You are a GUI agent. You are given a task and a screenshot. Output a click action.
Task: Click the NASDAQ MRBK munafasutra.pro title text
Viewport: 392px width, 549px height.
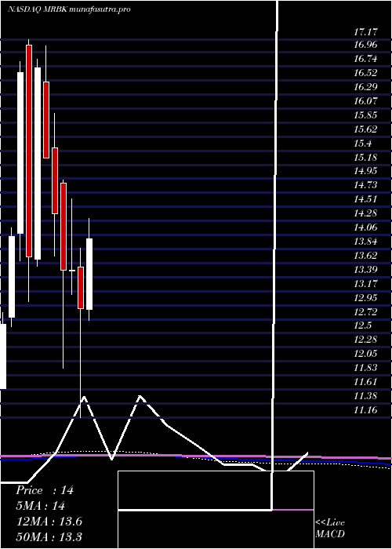[x=69, y=9]
